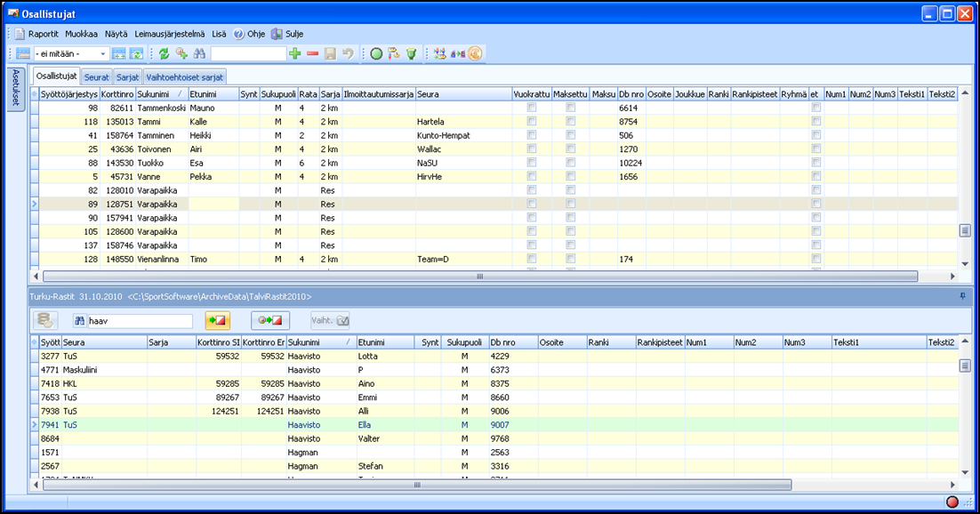Click the column-width table icon beside the filter dropdown
Screen dimensions: 980x514
click(119, 53)
